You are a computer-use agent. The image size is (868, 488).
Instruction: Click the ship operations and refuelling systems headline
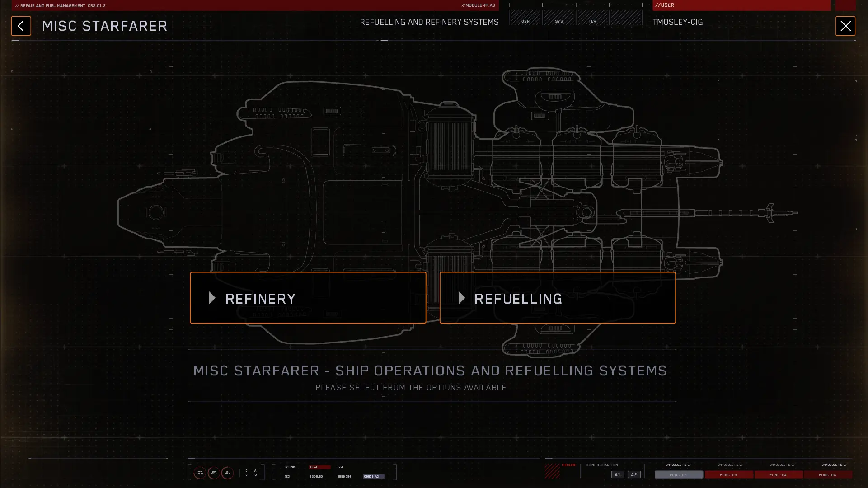click(x=430, y=371)
